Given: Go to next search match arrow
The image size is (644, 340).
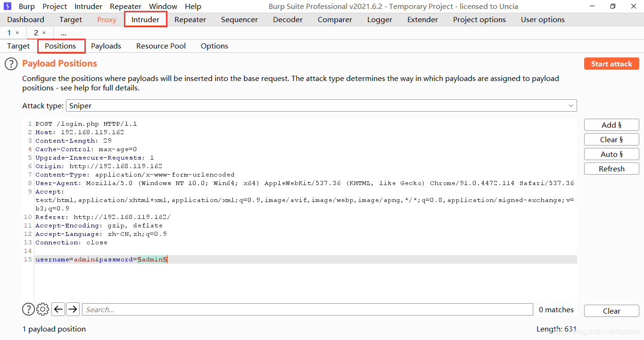Looking at the screenshot, I should 73,309.
